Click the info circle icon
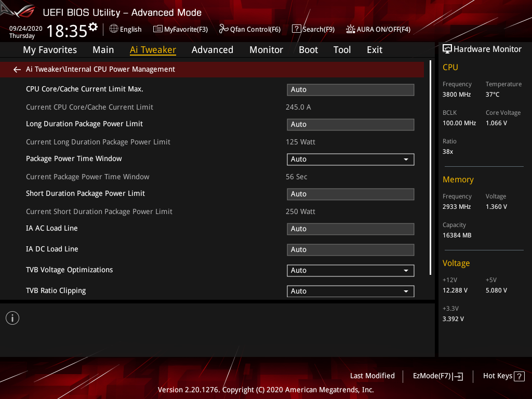Viewport: 532px width, 399px height. [x=12, y=318]
